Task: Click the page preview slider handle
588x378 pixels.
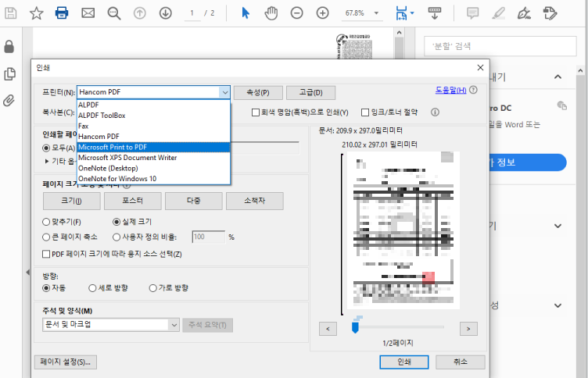Action: pyautogui.click(x=355, y=327)
